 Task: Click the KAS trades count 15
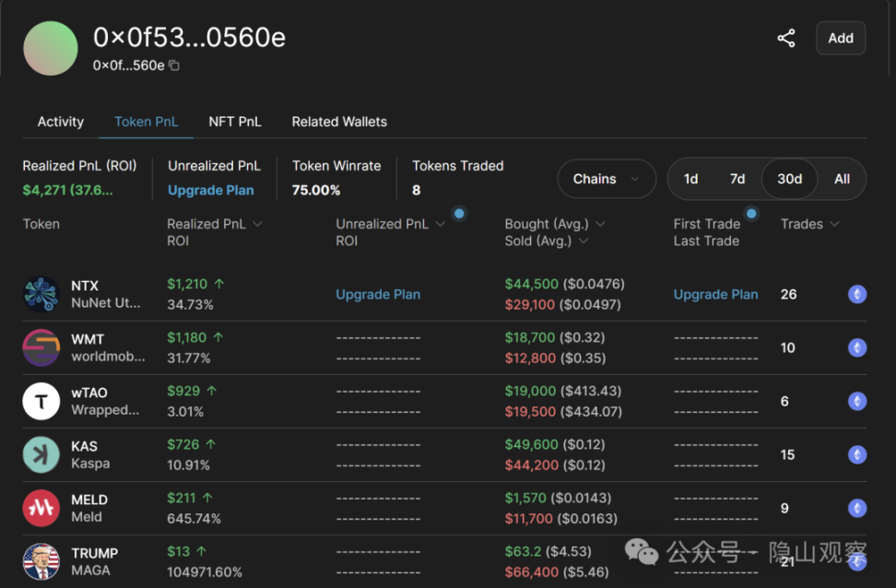pyautogui.click(x=787, y=455)
